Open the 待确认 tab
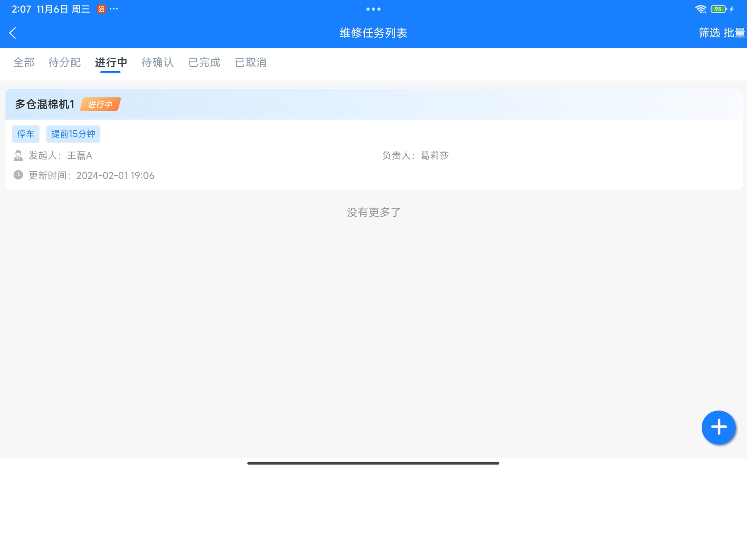This screenshot has height=560, width=747. [x=157, y=62]
